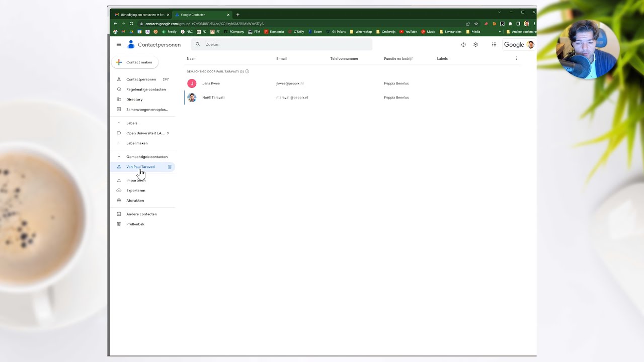Go back using browser back arrow
Screen dimensions: 644x362
115,24
